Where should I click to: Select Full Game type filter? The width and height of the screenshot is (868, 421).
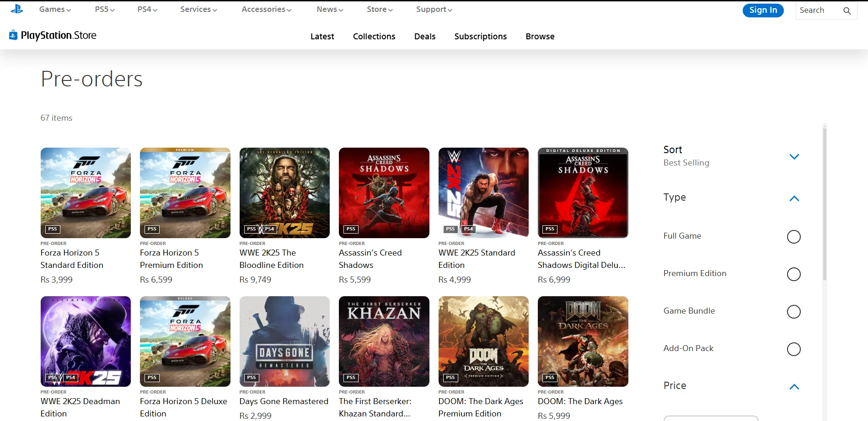pos(793,237)
